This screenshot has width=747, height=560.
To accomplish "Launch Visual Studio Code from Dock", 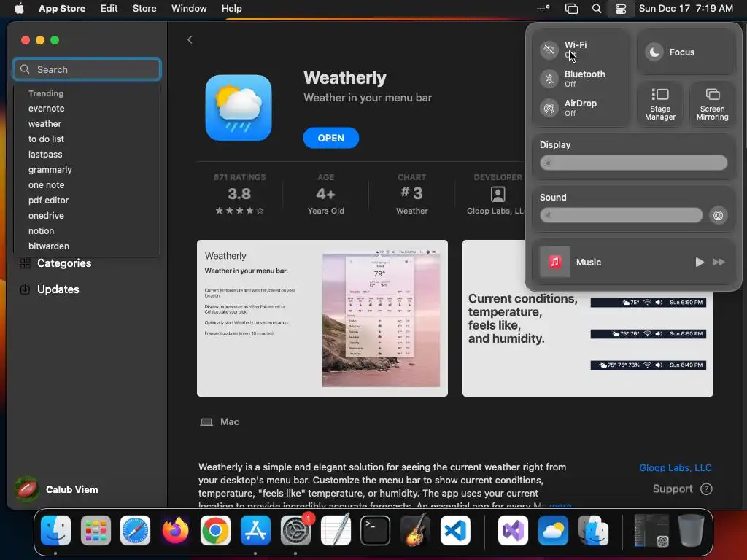I will click(x=455, y=531).
